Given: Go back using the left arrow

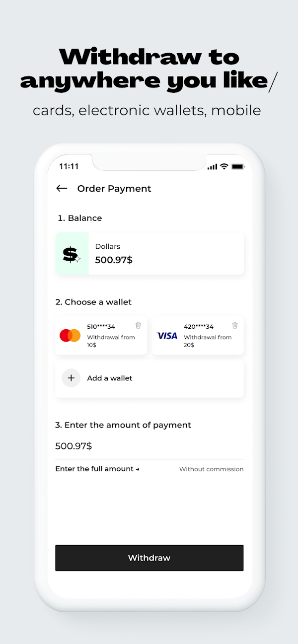Looking at the screenshot, I should tap(62, 188).
